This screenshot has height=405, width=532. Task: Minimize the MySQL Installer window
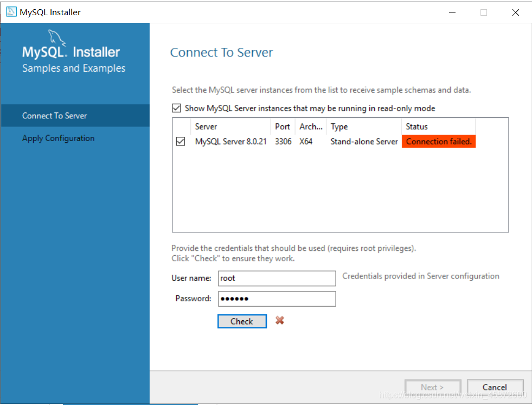(452, 12)
